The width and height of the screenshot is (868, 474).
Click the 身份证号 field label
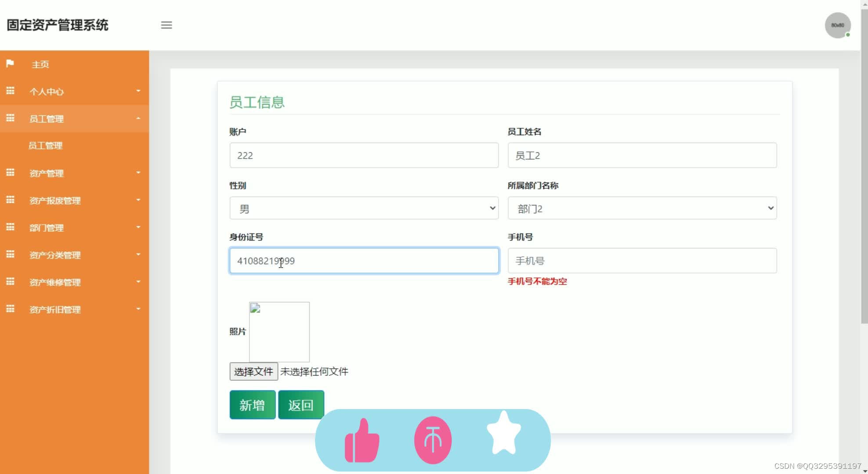click(246, 237)
